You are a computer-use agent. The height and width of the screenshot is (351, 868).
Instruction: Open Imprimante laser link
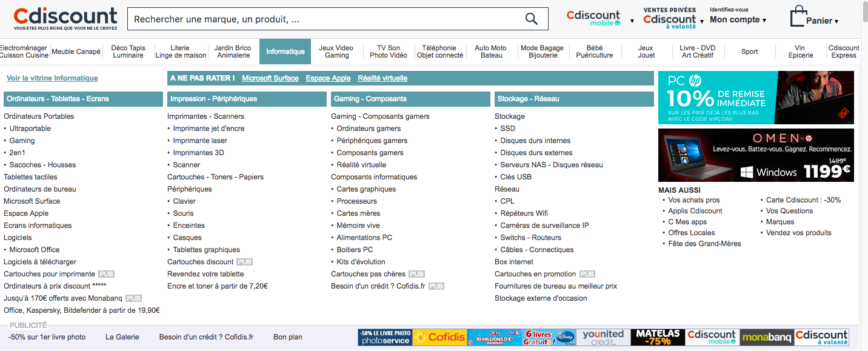click(x=200, y=141)
